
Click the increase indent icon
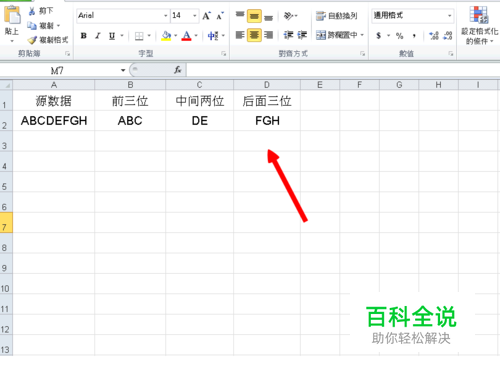tap(302, 35)
